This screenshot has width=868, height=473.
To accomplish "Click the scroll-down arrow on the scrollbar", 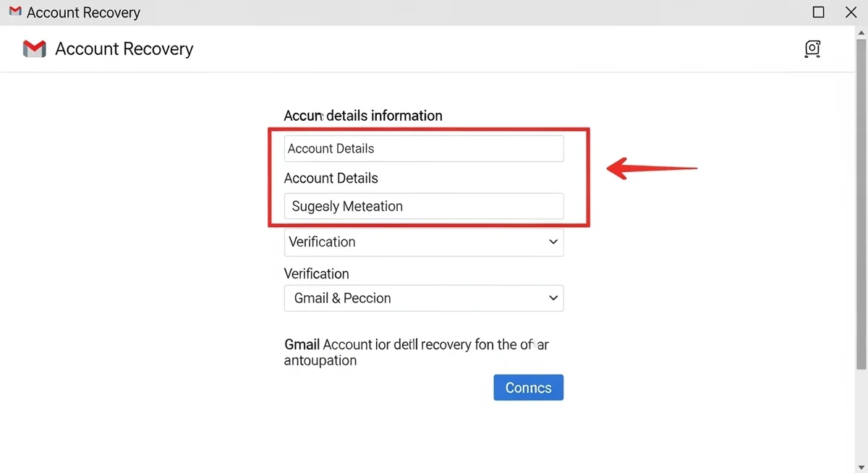I will 861,466.
